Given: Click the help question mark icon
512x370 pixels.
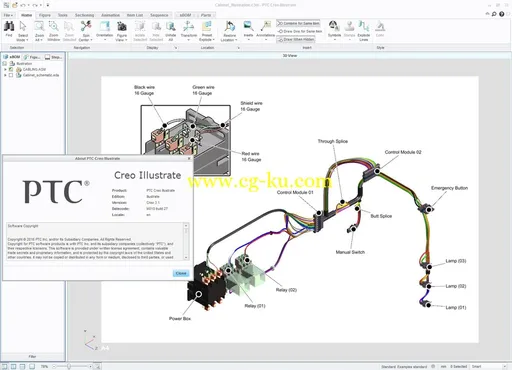Looking at the screenshot, I should click(x=501, y=14).
